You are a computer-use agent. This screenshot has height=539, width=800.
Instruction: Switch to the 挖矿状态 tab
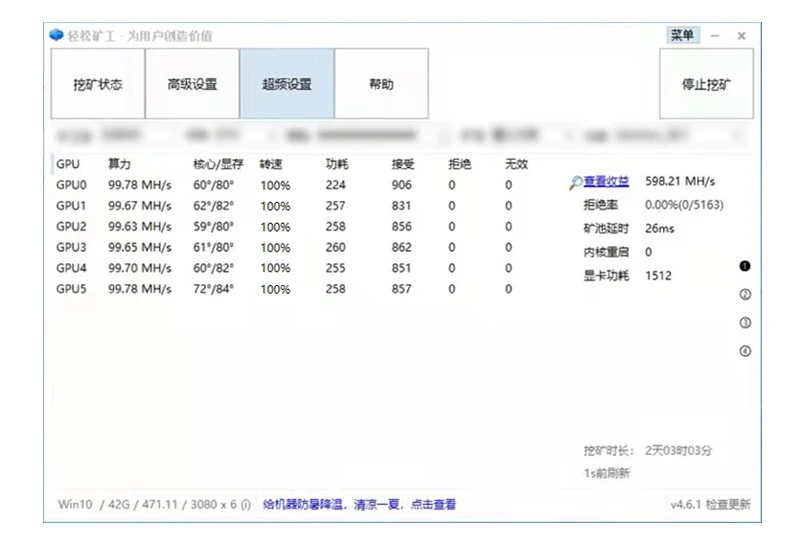point(98,85)
